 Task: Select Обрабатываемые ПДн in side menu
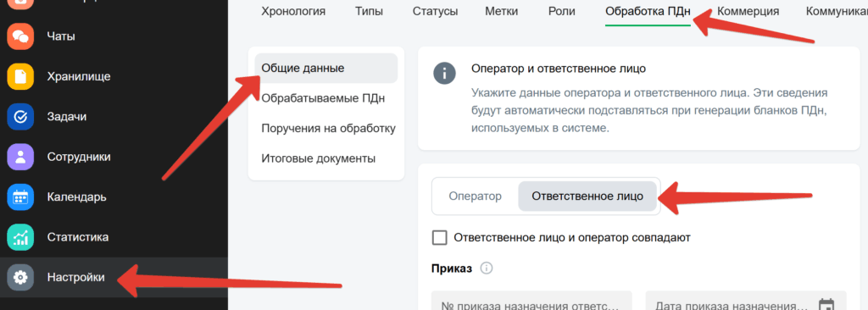(x=323, y=98)
